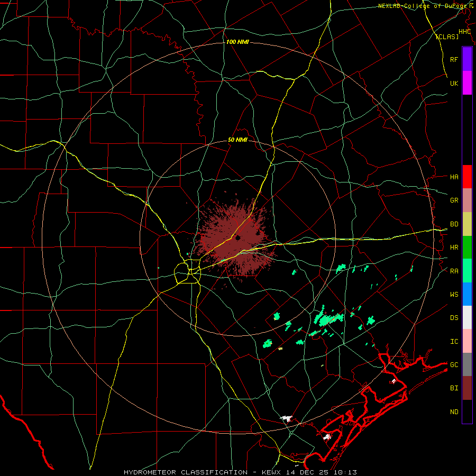Image resolution: width=476 pixels, height=476 pixels.
Task: Click the GR legend label
Action: [454, 200]
